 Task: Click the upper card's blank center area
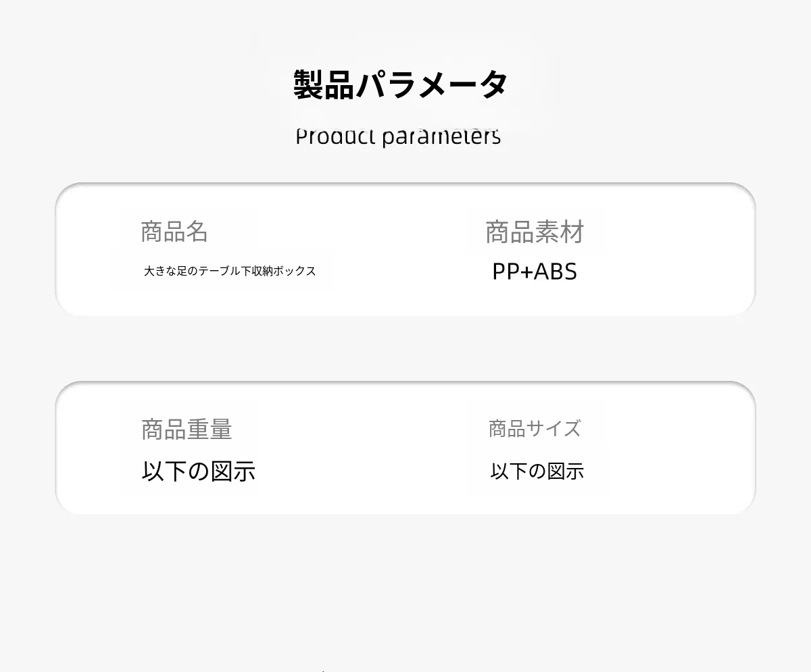399,250
